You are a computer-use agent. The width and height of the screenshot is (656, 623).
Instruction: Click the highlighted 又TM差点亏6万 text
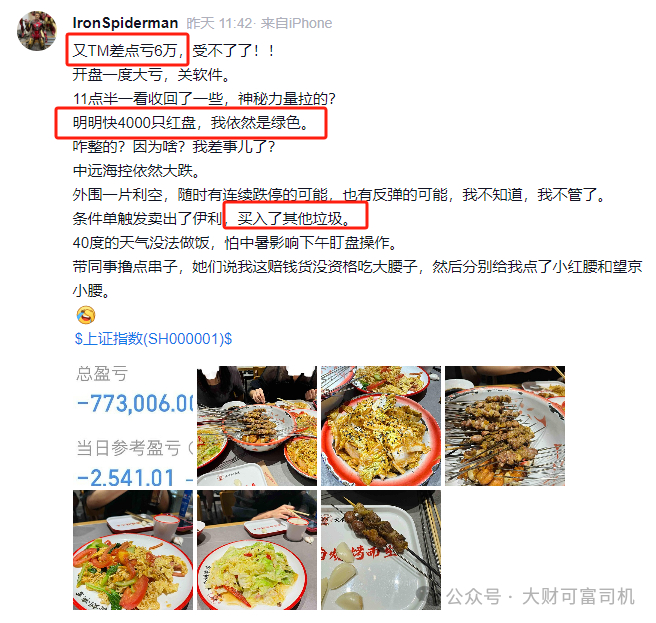coord(127,50)
